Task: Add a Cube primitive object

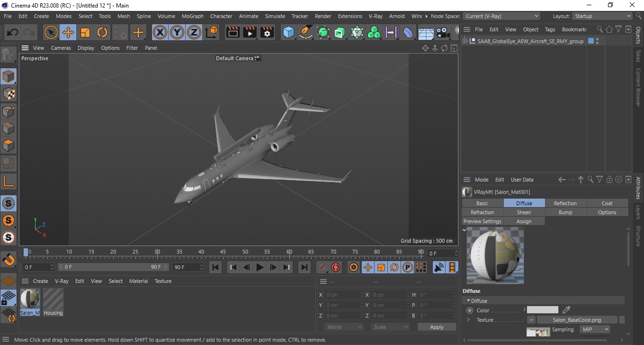Action: click(288, 32)
